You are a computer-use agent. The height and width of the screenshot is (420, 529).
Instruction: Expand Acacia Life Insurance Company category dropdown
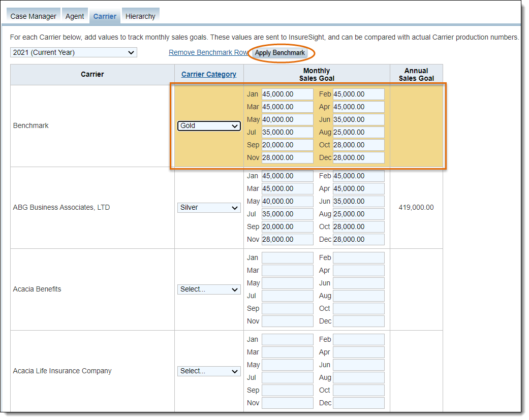pyautogui.click(x=209, y=371)
